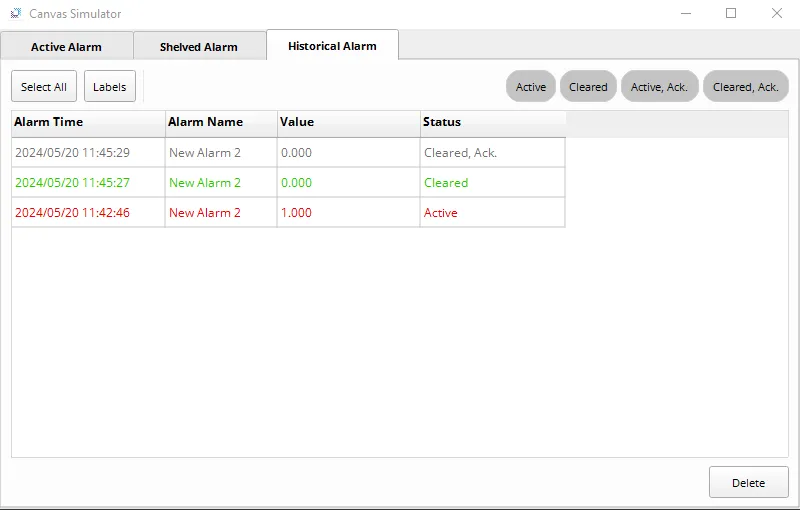Sort by Alarm Time column header
The width and height of the screenshot is (800, 510).
click(x=88, y=122)
